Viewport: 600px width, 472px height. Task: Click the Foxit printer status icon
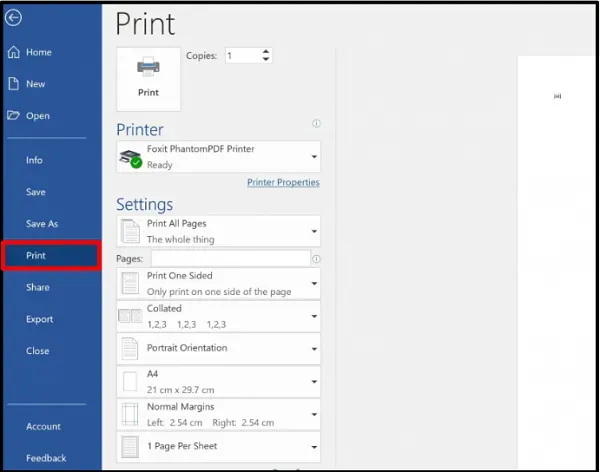coord(131,158)
